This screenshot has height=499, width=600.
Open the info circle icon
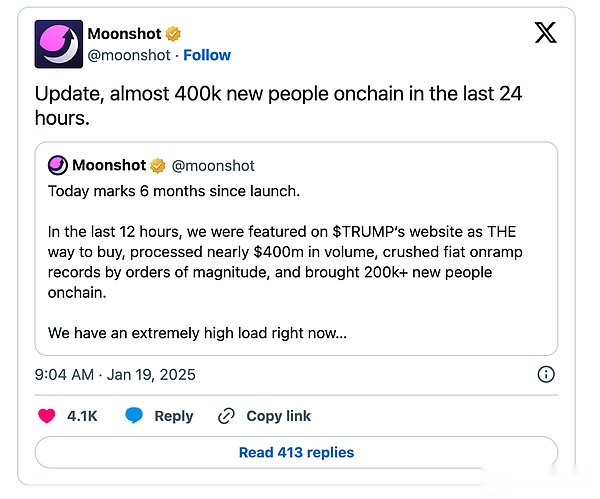click(x=546, y=375)
